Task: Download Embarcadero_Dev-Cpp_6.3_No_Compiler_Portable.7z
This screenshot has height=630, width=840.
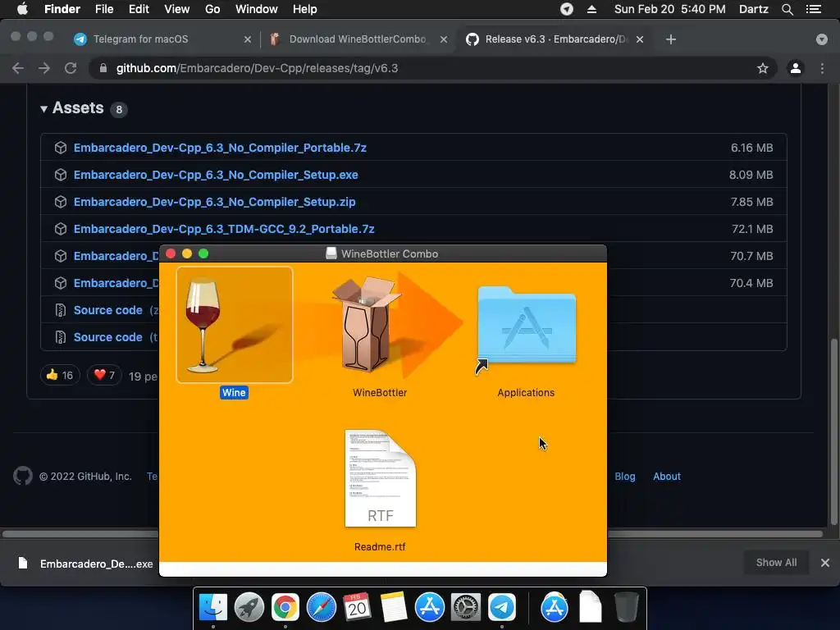Action: [x=220, y=148]
